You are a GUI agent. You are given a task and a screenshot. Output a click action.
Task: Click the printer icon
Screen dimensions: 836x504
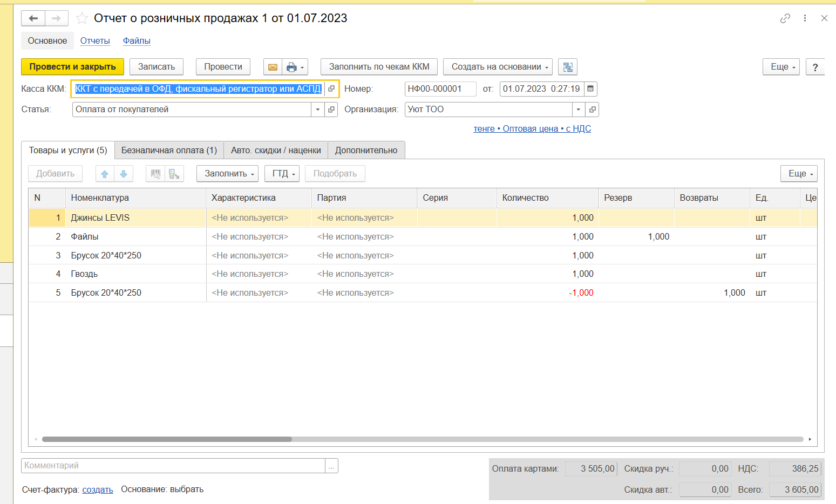[x=291, y=67]
